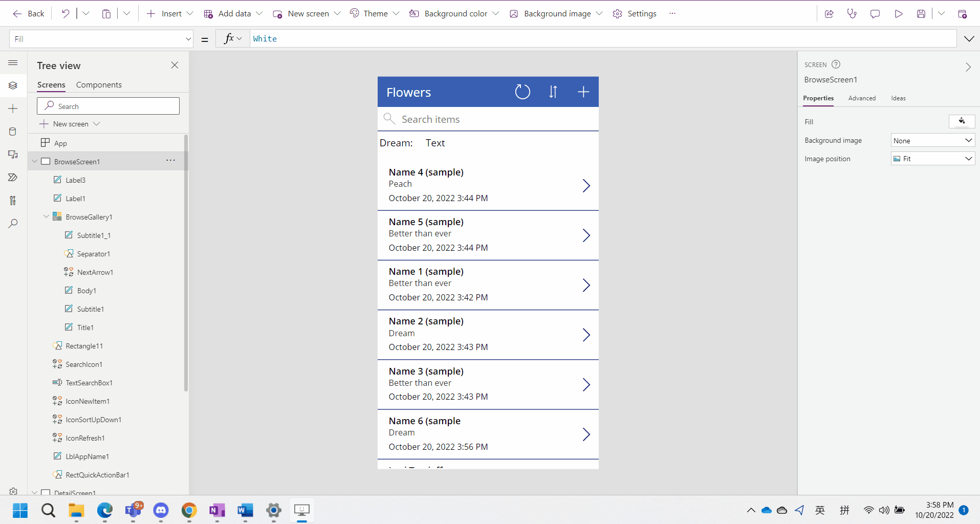The width and height of the screenshot is (980, 524).
Task: Open the Fill color picker
Action: point(962,121)
